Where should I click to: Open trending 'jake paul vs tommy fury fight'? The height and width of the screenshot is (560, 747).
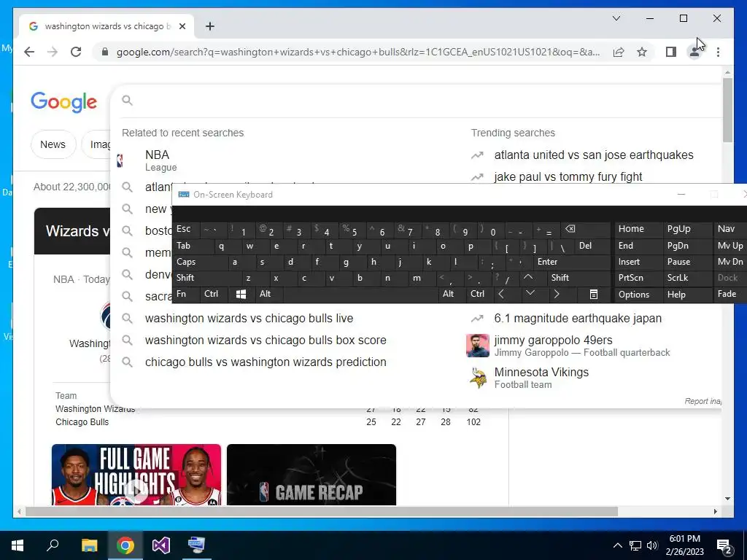click(568, 176)
